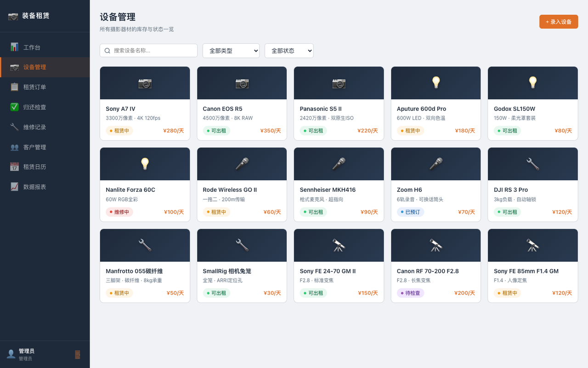Click the camera image on Panasonic S5 II card
The height and width of the screenshot is (368, 588).
pyautogui.click(x=339, y=83)
